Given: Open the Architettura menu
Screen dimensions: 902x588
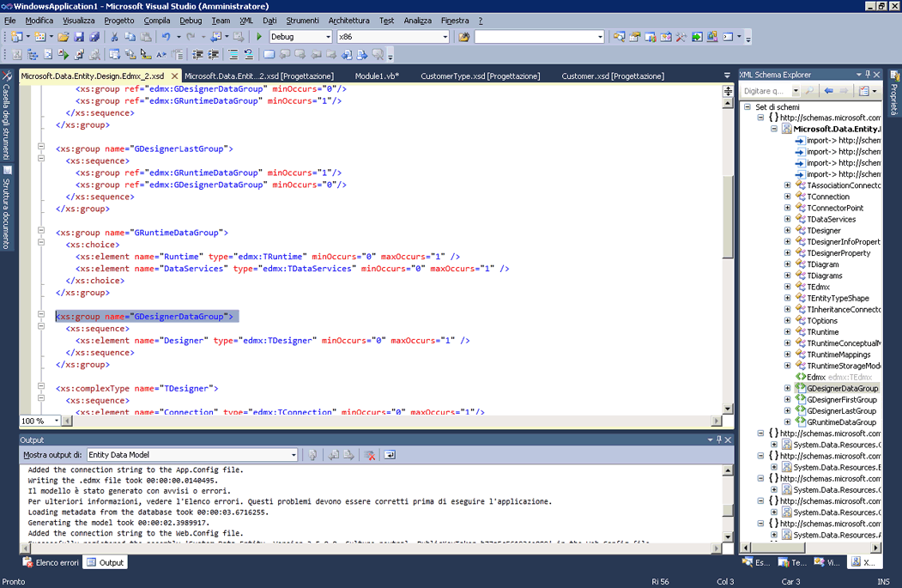Looking at the screenshot, I should (348, 20).
